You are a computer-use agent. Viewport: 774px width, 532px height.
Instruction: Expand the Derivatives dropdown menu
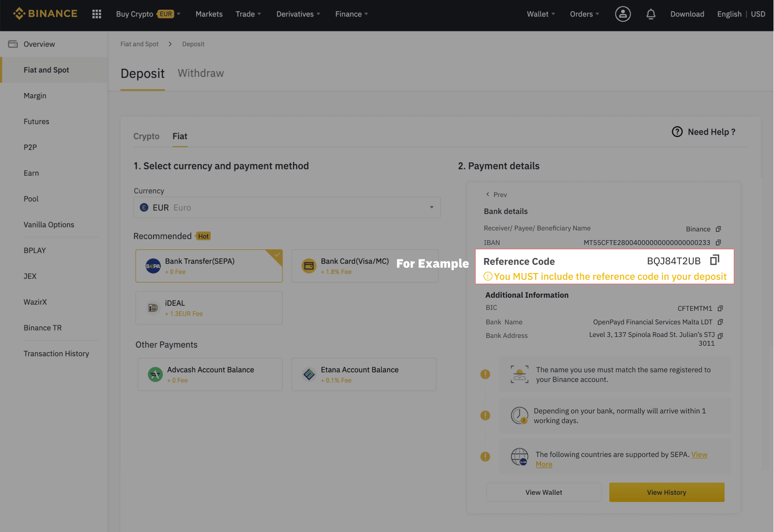[298, 14]
